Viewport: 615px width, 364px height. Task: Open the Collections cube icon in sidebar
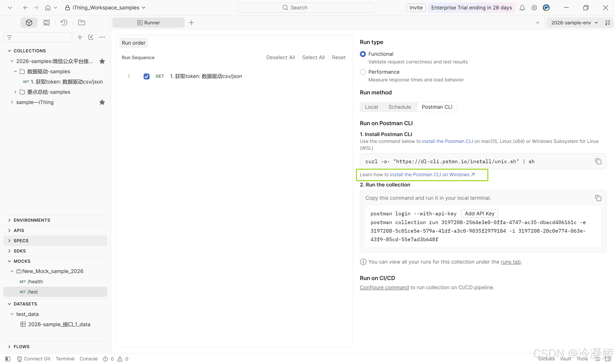[x=29, y=23]
